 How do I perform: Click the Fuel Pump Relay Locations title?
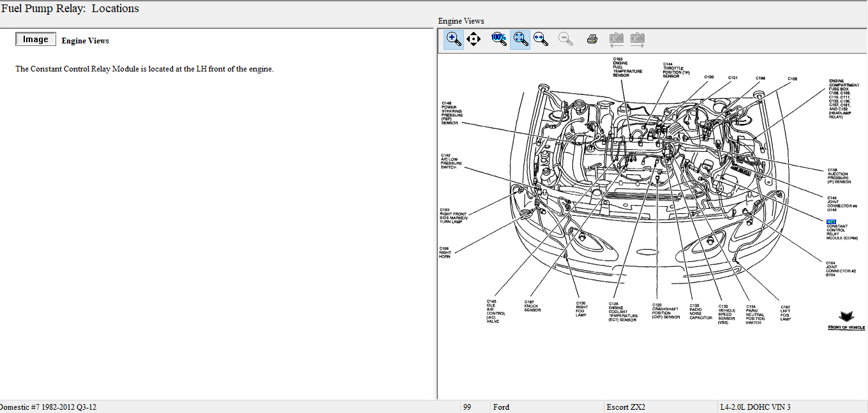[70, 9]
